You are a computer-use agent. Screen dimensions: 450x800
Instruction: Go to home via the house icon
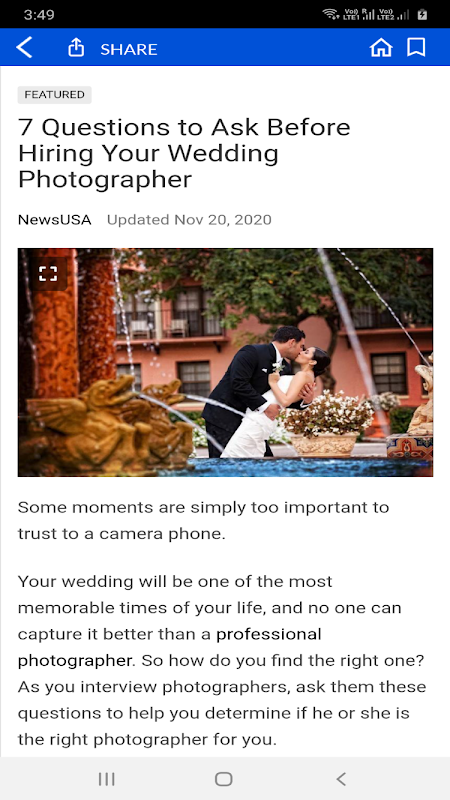(x=381, y=48)
